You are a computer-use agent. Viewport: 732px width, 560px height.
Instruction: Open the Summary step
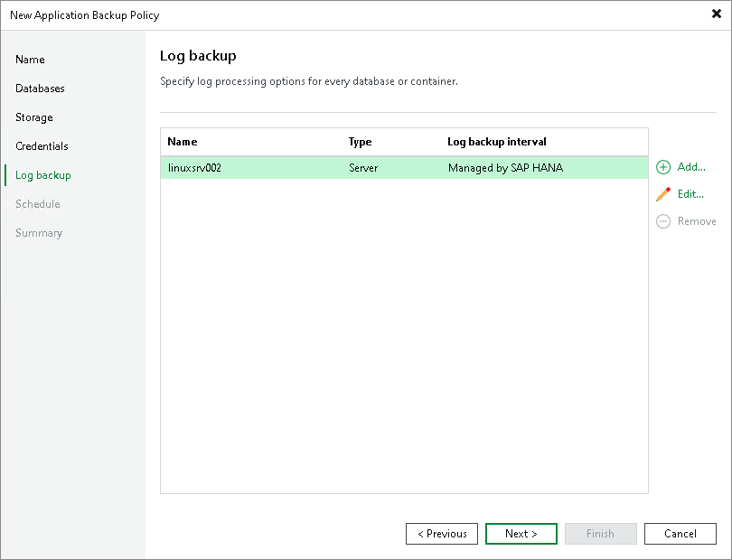39,233
